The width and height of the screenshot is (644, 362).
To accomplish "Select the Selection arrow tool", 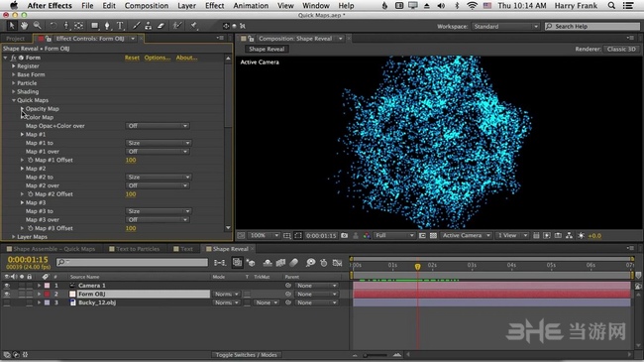I will (x=12, y=26).
